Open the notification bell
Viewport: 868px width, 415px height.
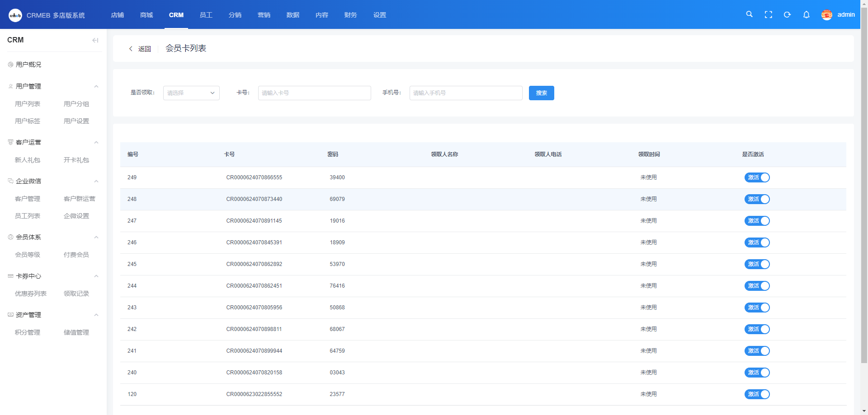pos(806,14)
